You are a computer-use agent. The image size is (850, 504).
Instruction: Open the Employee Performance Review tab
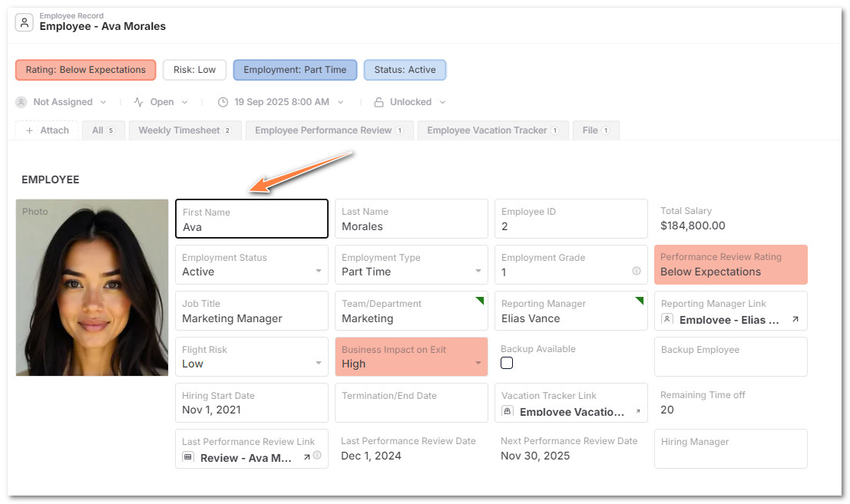tap(329, 130)
